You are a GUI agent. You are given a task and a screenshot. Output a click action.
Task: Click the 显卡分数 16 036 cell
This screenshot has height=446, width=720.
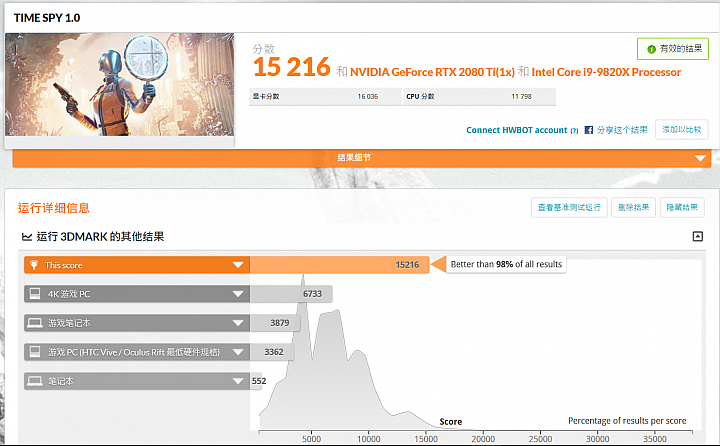click(x=325, y=96)
